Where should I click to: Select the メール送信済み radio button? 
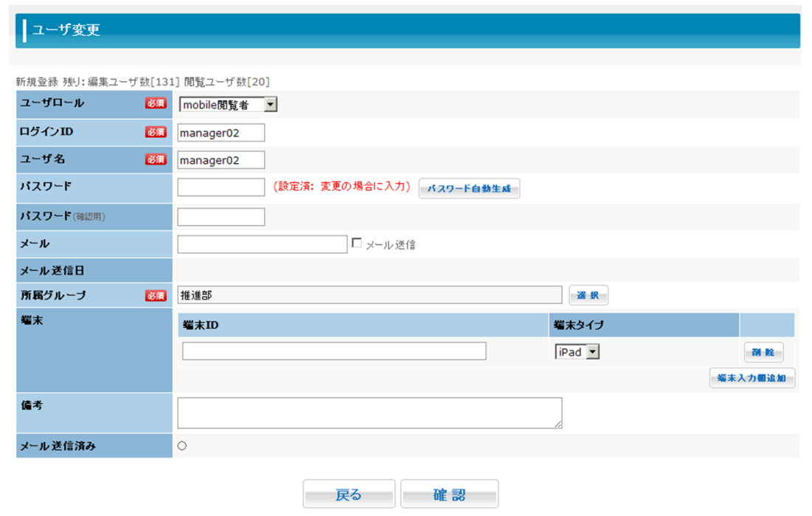[x=182, y=446]
